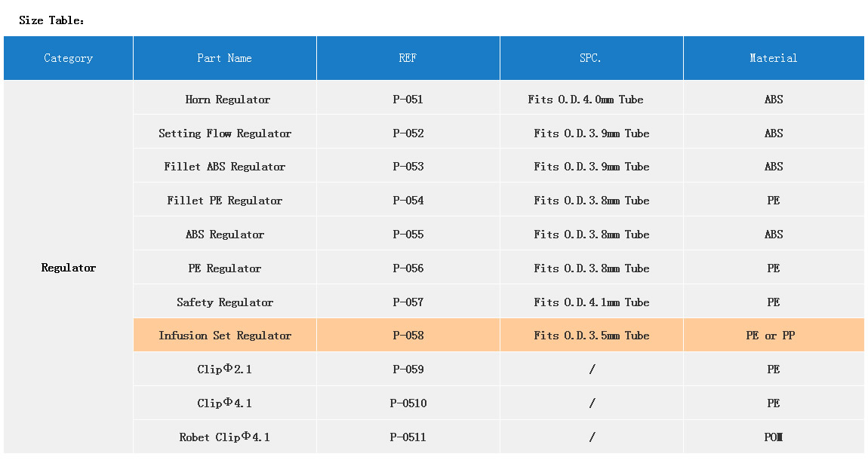Click the 'Size Table' heading text
The image size is (868, 460).
[51, 20]
